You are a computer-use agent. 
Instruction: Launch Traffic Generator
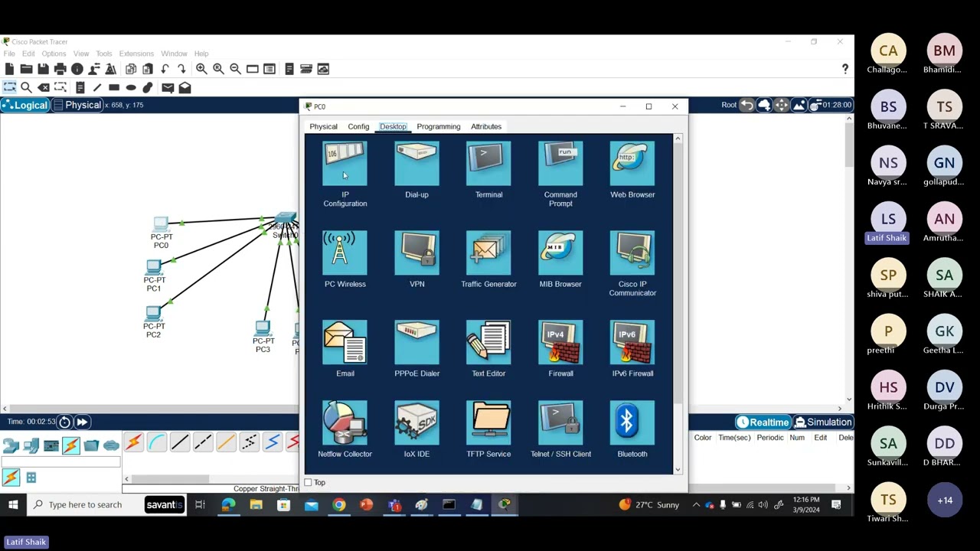[488, 253]
